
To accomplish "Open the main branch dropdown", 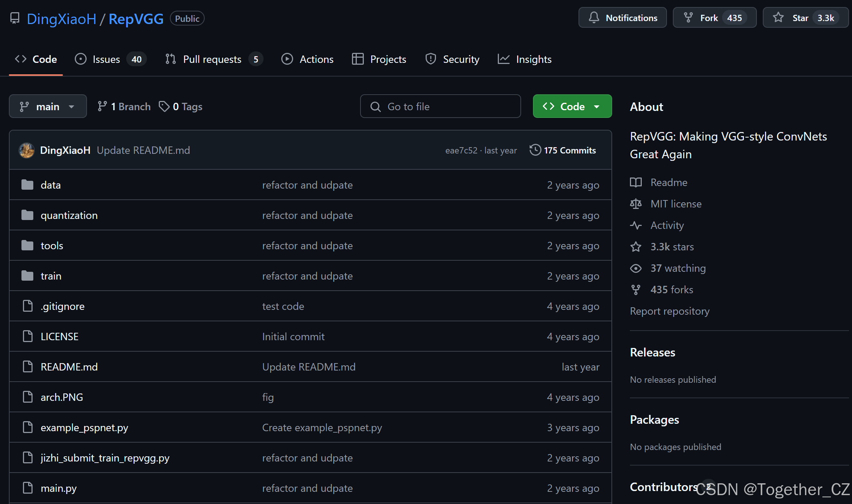I will tap(48, 106).
